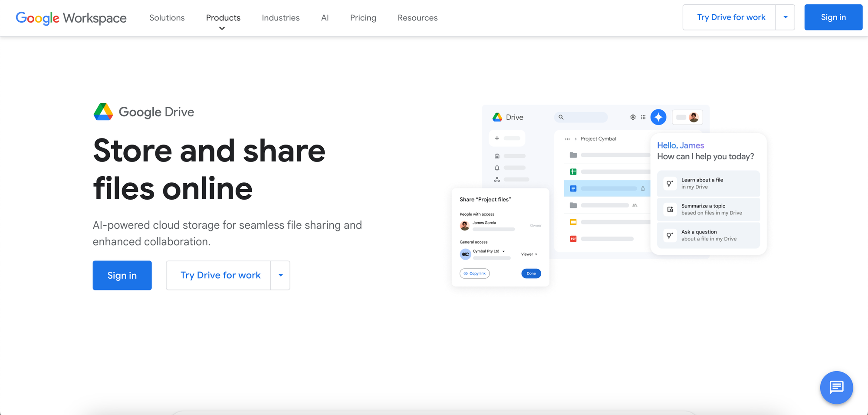
Task: Click the blue Gemini sparkle icon
Action: 658,117
